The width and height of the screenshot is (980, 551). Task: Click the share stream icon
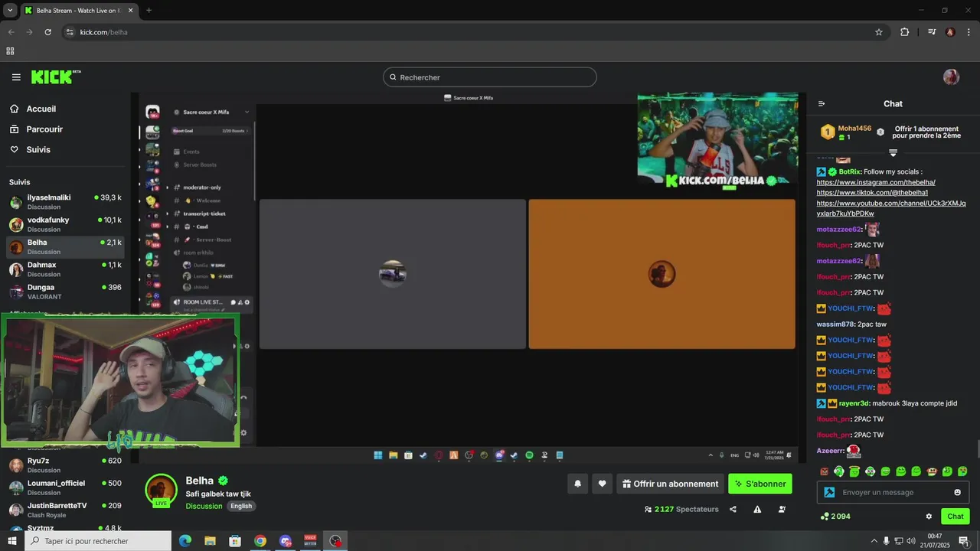click(x=733, y=509)
